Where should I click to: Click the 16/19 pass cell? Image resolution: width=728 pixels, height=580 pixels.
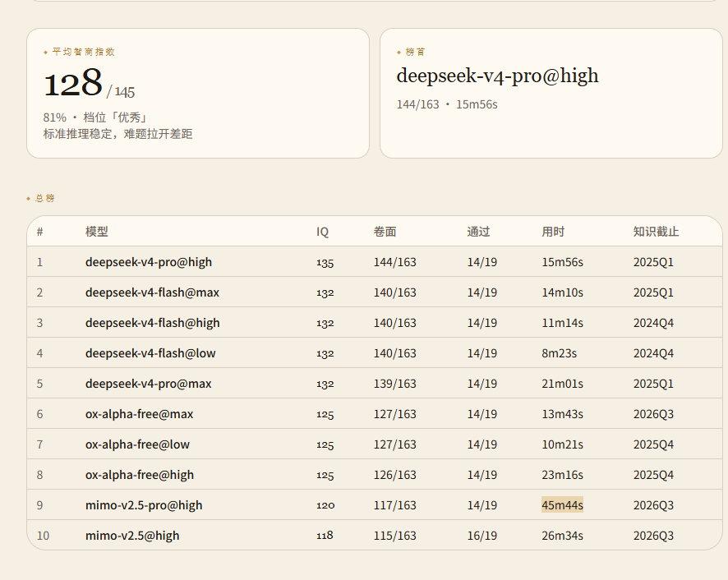pyautogui.click(x=482, y=536)
